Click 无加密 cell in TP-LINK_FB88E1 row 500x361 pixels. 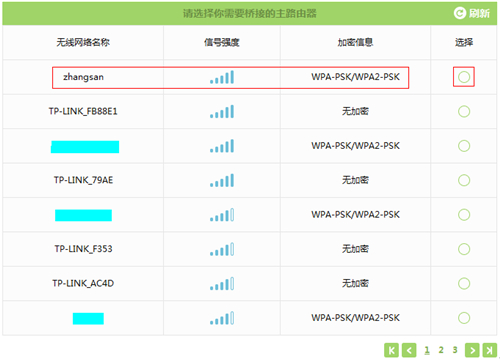[355, 111]
